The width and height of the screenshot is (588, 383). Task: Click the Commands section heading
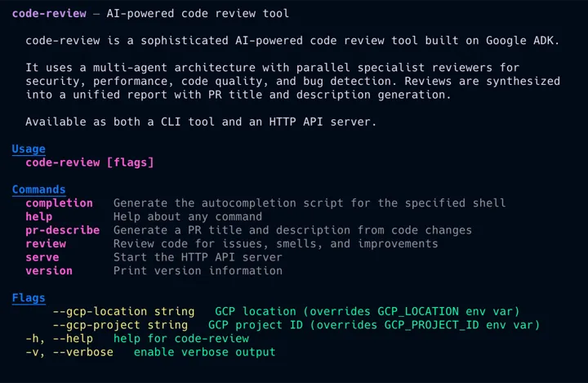[x=38, y=189]
